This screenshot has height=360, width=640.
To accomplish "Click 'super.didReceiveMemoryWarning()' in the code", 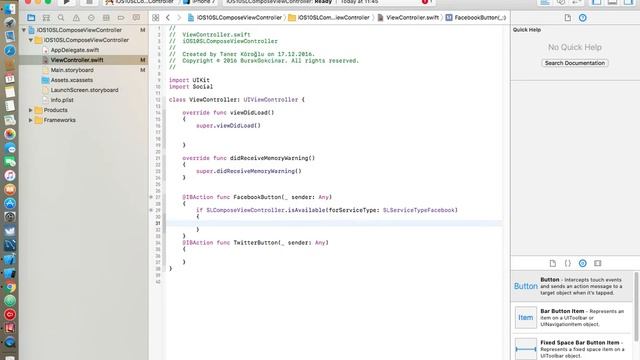I will click(x=249, y=171).
